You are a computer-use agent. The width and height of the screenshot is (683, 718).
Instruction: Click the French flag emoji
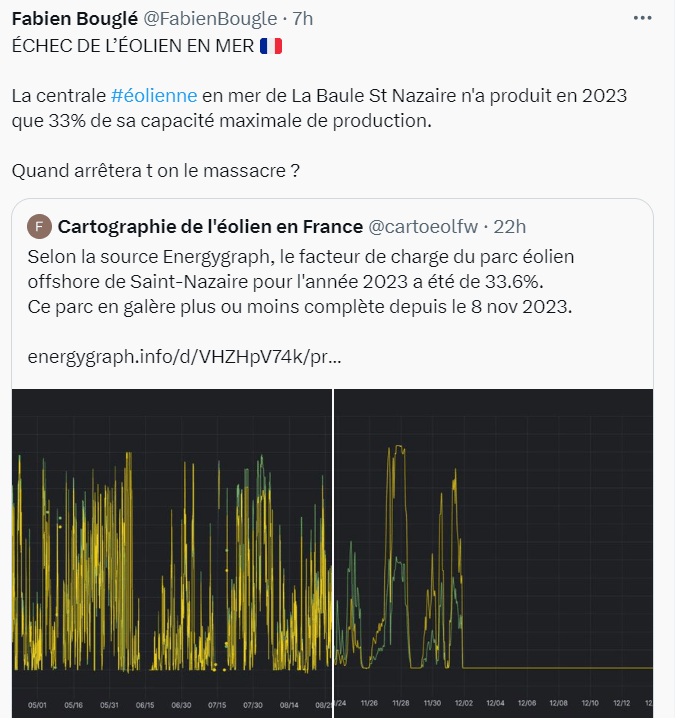(x=271, y=46)
